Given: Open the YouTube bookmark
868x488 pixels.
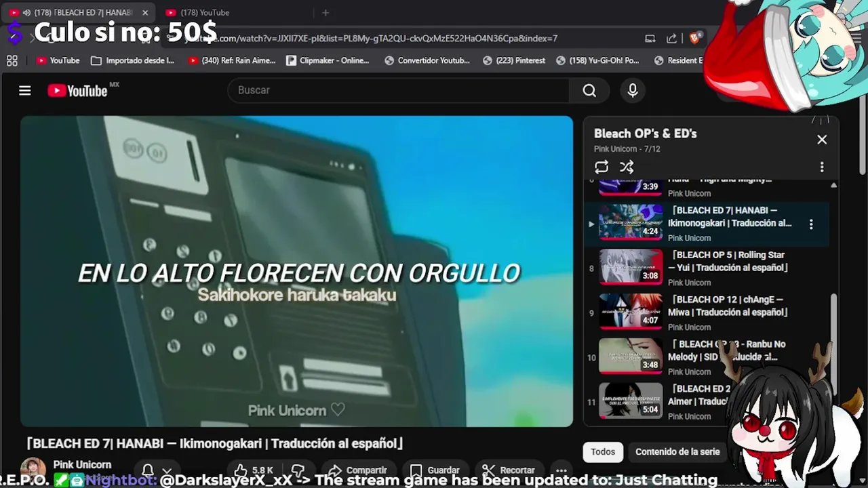Looking at the screenshot, I should 58,60.
